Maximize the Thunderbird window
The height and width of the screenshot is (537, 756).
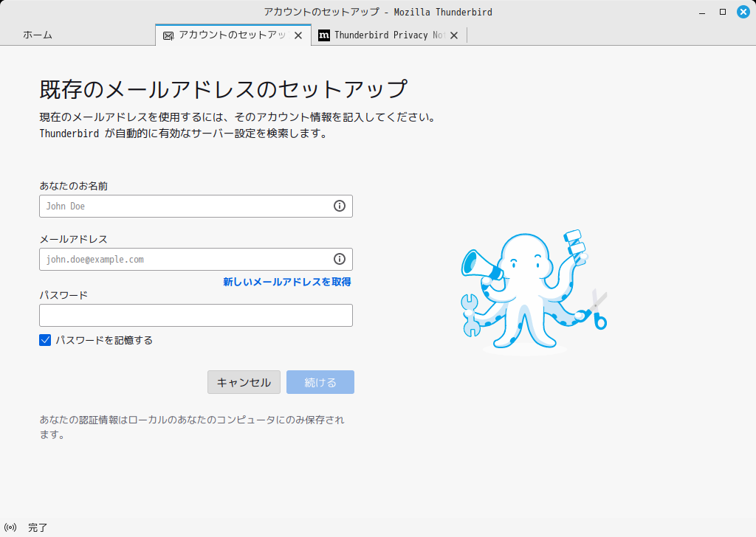tap(723, 12)
